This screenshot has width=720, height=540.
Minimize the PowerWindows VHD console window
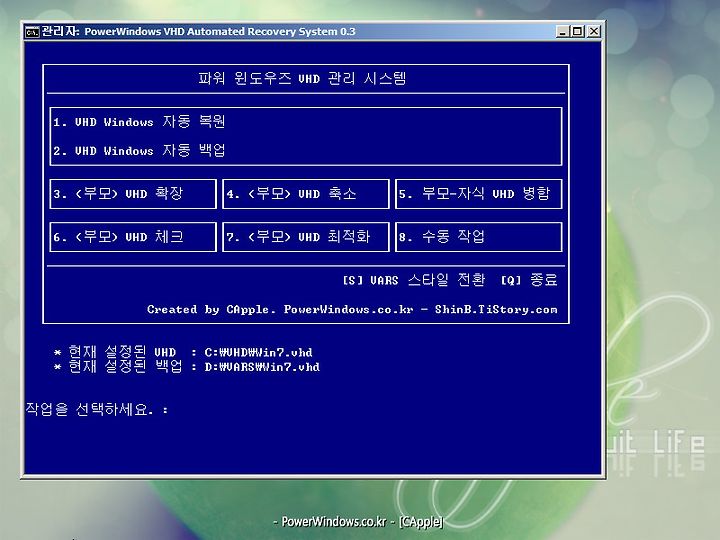[x=562, y=31]
